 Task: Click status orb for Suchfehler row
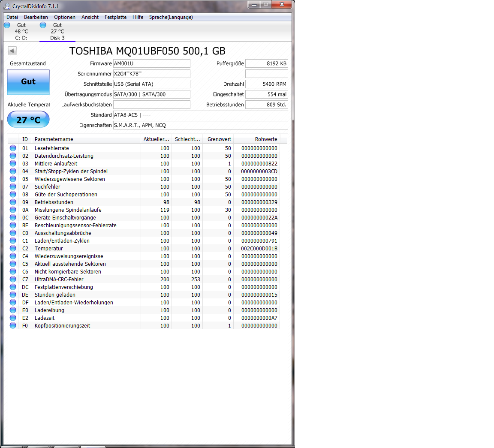[x=13, y=186]
